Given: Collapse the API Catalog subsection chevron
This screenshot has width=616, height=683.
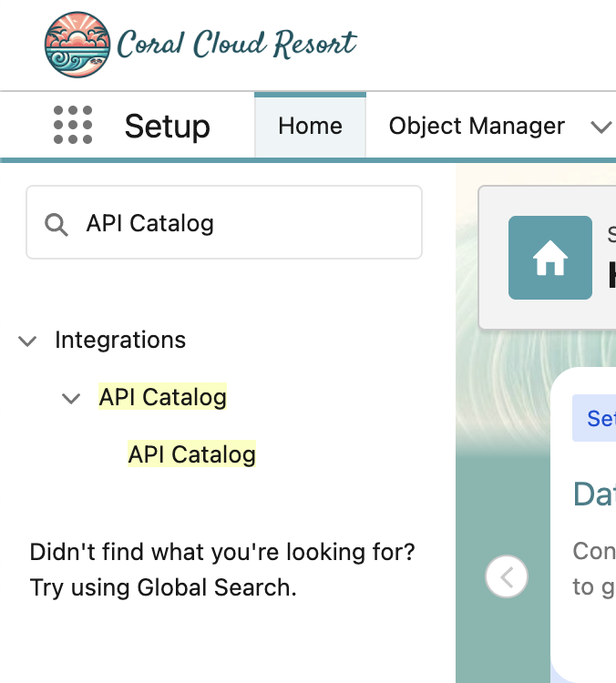Looking at the screenshot, I should click(x=70, y=398).
